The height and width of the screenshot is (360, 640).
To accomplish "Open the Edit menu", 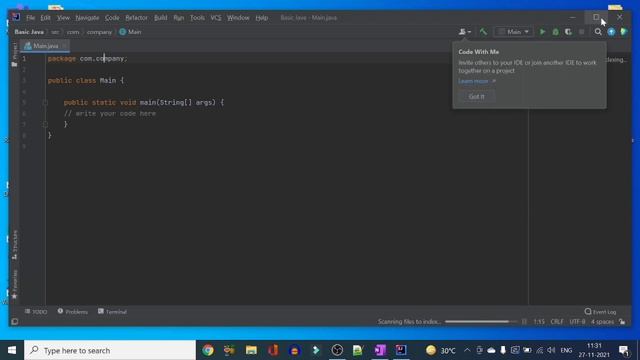I will pyautogui.click(x=45, y=18).
